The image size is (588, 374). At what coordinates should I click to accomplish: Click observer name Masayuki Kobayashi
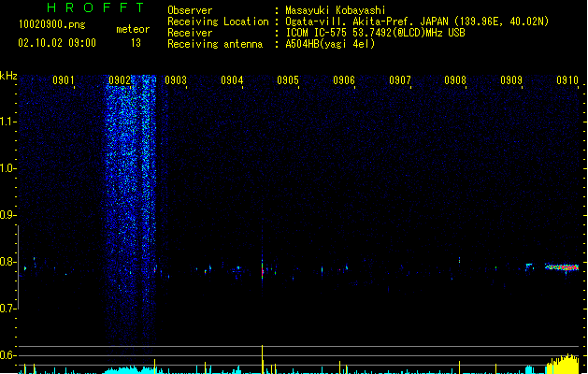336,10
